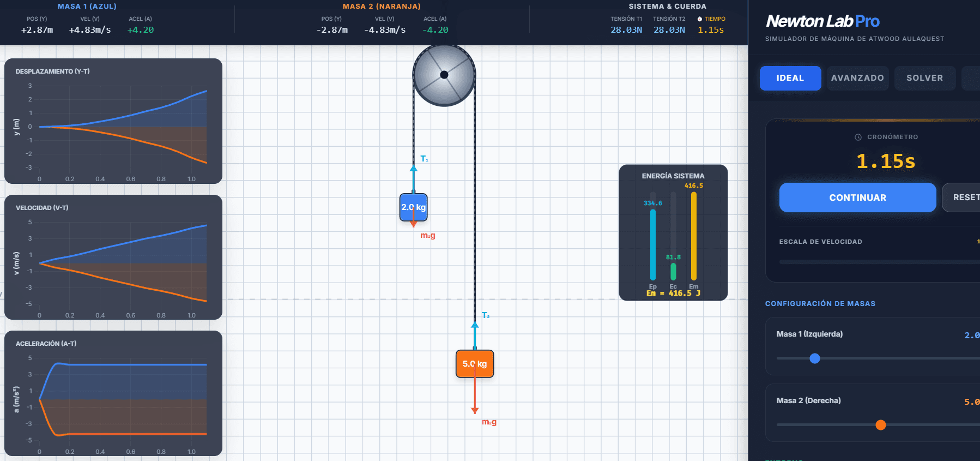
Task: Adjust the Masa 1 (Izquierda) slider handle
Action: (x=815, y=358)
